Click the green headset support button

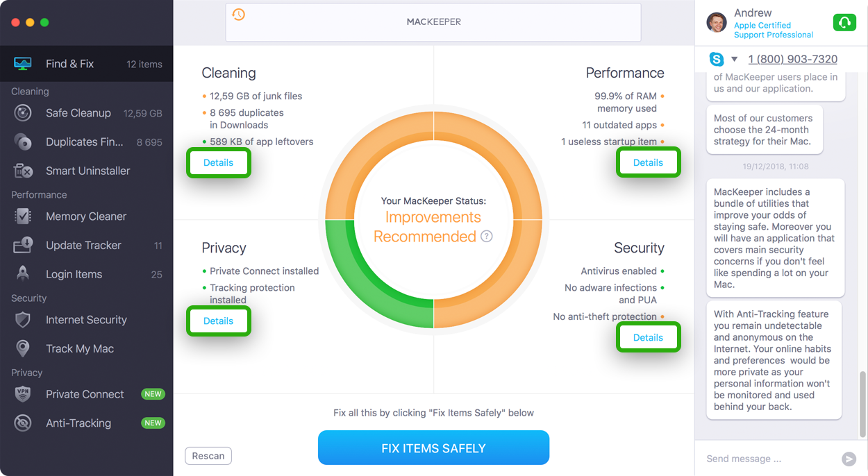[x=844, y=23]
